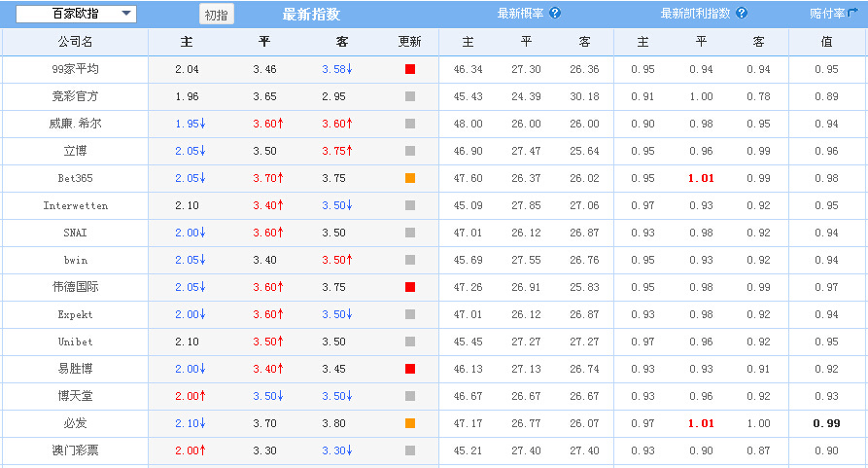Open the 99家平均 company row
This screenshot has height=468, width=868.
tap(75, 69)
